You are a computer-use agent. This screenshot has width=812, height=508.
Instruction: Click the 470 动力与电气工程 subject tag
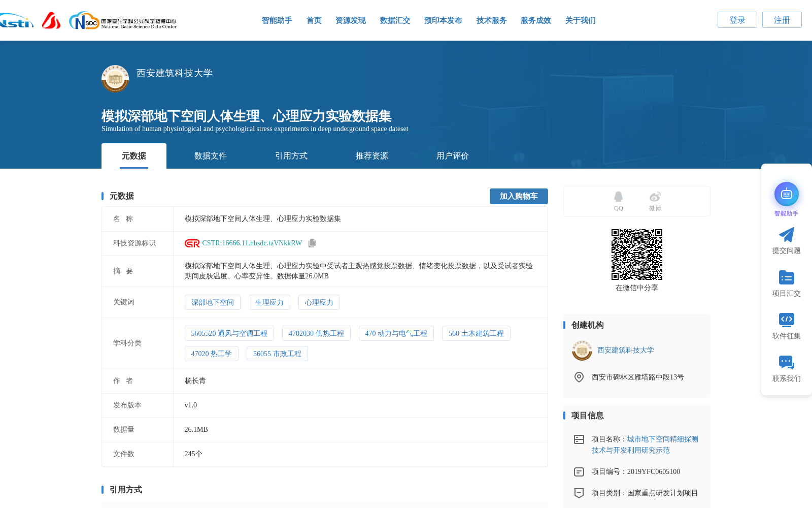point(396,333)
